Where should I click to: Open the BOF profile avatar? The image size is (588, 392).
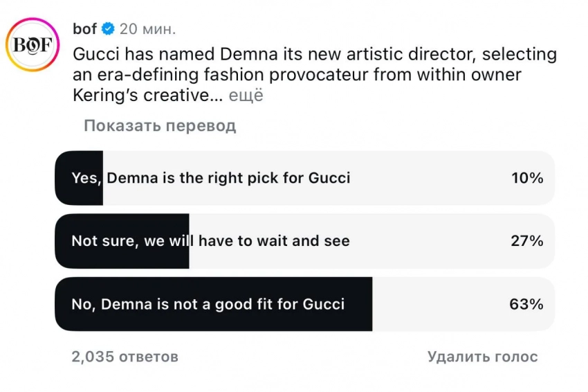pyautogui.click(x=33, y=45)
